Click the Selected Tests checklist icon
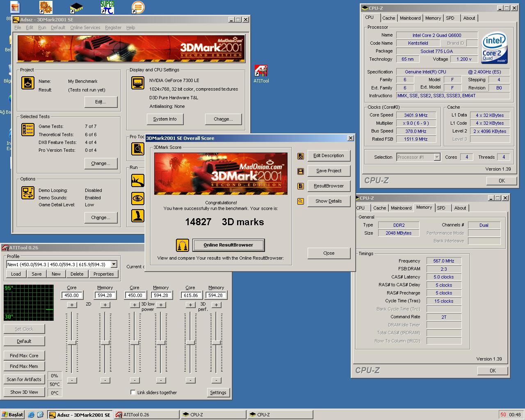 coord(27,130)
